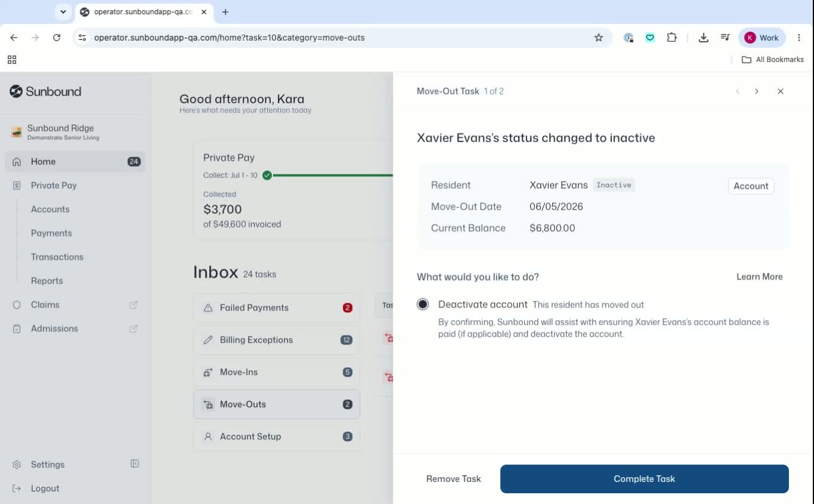814x504 pixels.
Task: Click the address bar URL
Action: pos(229,38)
